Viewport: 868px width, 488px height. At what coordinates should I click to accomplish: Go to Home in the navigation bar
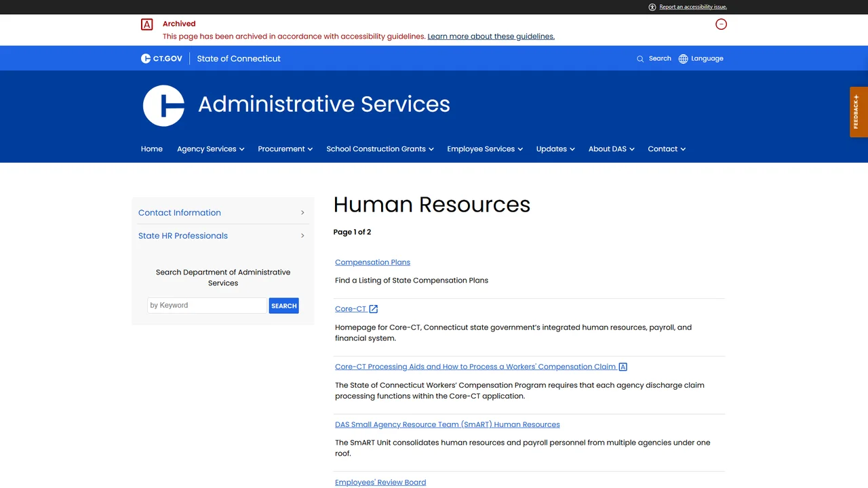(152, 149)
